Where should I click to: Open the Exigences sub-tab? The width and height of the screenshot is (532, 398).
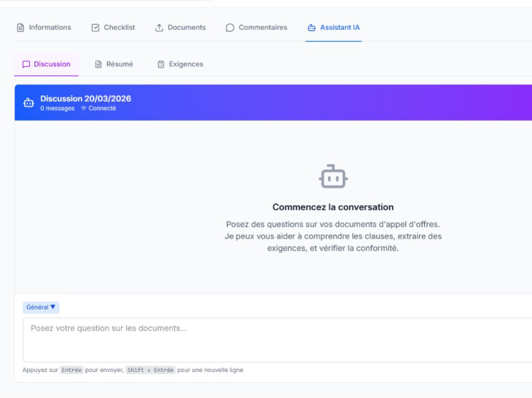[x=180, y=64]
